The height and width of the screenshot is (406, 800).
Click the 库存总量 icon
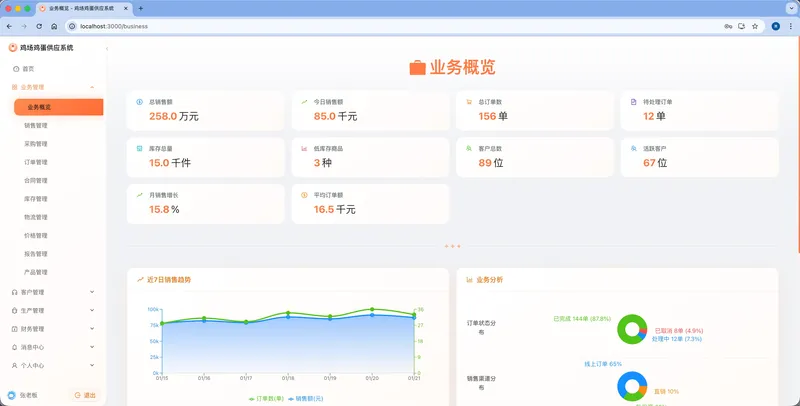tap(139, 148)
